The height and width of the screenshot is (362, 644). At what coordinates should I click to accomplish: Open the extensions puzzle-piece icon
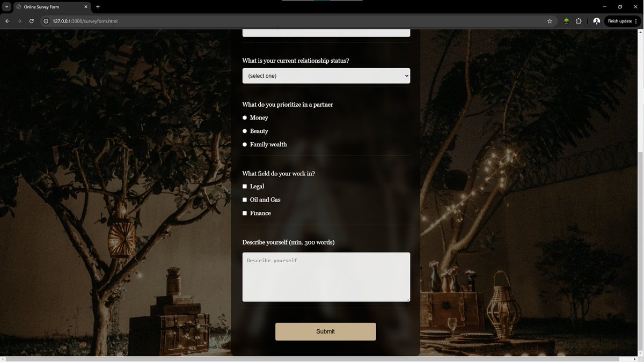pos(579,21)
